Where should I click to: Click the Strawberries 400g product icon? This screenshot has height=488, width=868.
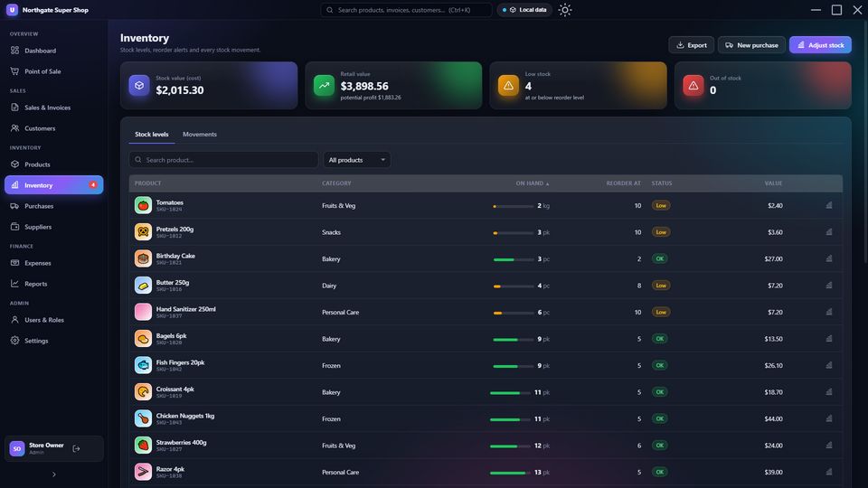pyautogui.click(x=143, y=445)
